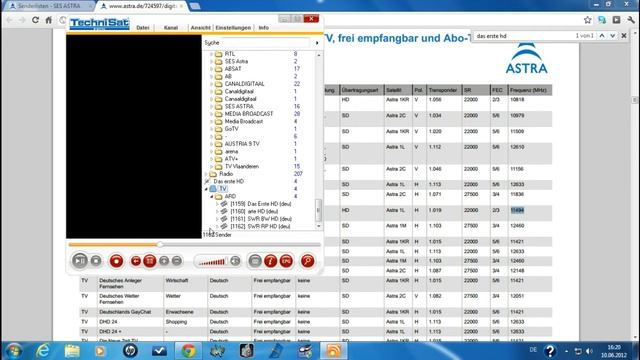This screenshot has width=640, height=360.
Task: Open the HP icon on the taskbar
Action: [x=130, y=351]
